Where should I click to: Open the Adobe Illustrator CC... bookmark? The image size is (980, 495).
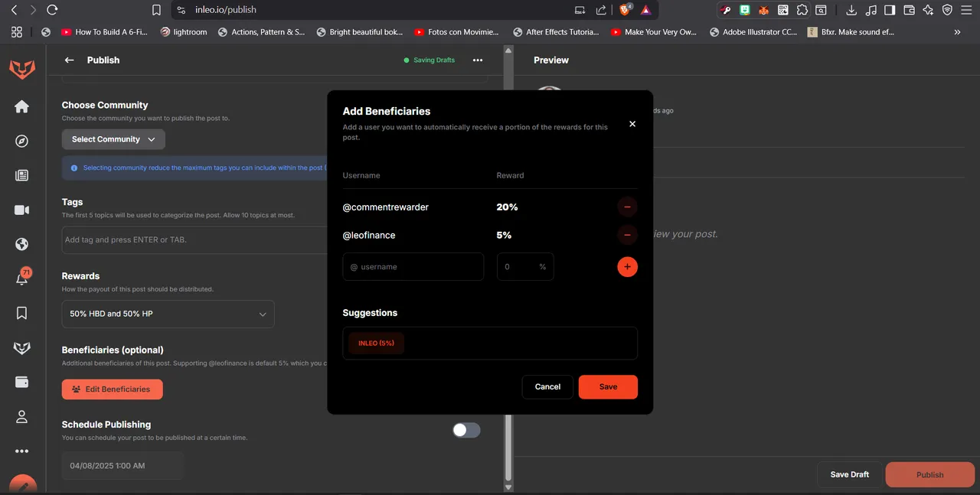tap(753, 32)
